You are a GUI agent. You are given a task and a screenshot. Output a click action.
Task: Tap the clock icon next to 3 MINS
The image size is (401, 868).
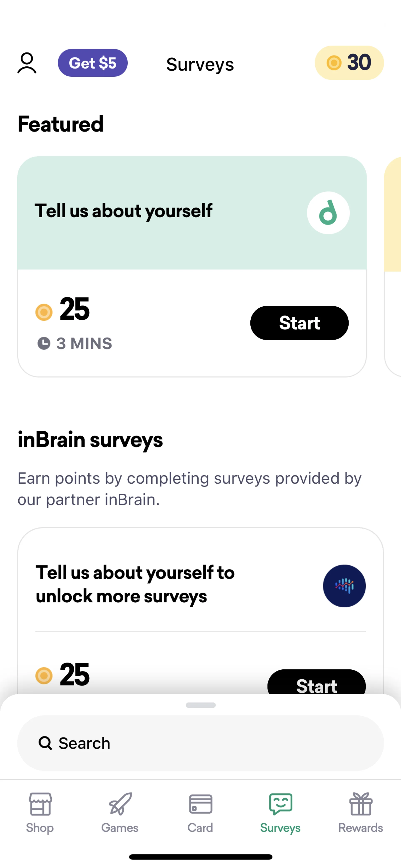point(44,344)
